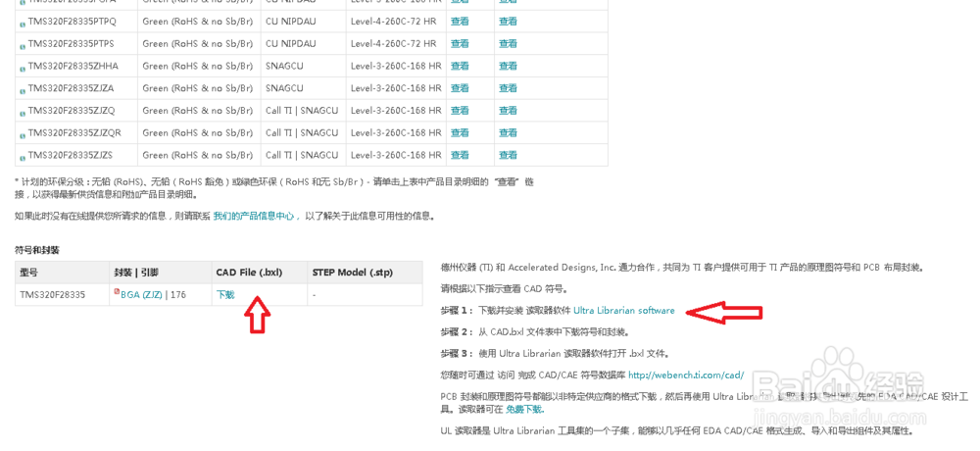Image resolution: width=980 pixels, height=451 pixels.
Task: Click the CU NIPDAU cell in the PTPS row
Action: tap(291, 44)
